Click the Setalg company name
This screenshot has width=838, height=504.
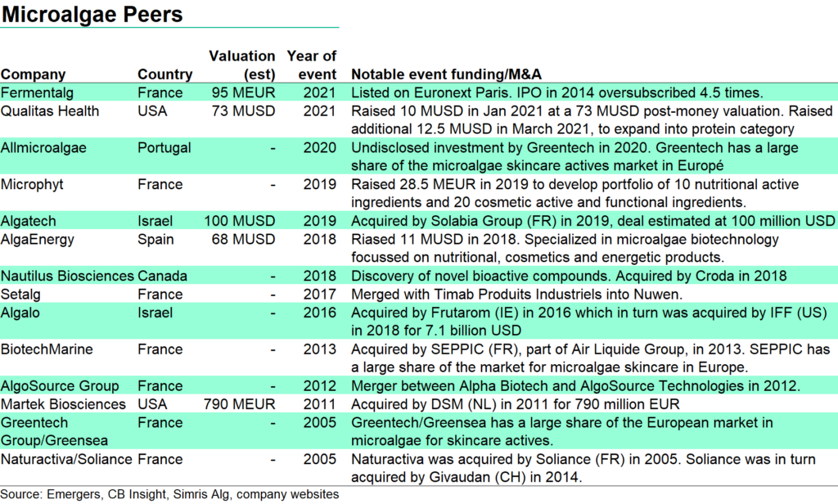(20, 295)
